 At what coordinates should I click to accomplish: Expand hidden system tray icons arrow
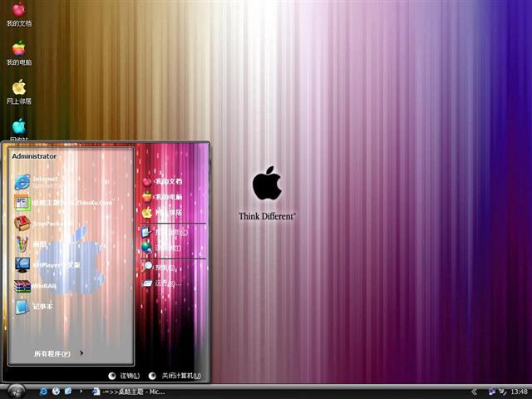[x=474, y=392]
